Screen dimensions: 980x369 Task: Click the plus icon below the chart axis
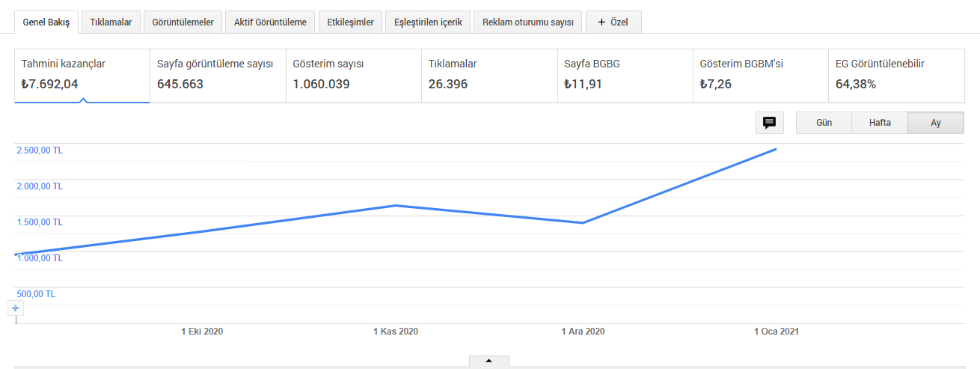click(x=16, y=308)
